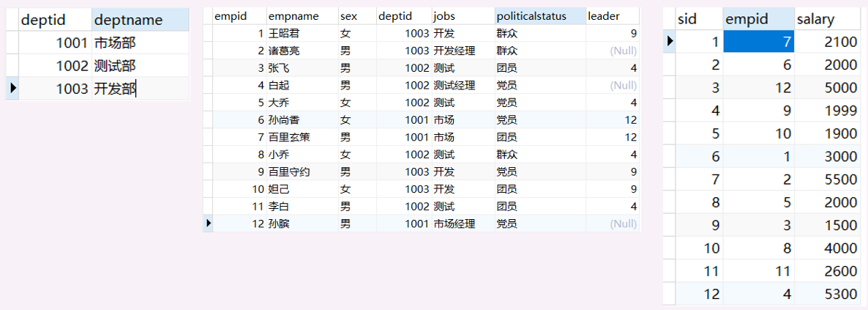The height and width of the screenshot is (310, 868).
Task: Click the (Null) leader cell for 孙膑
Action: pyautogui.click(x=613, y=224)
